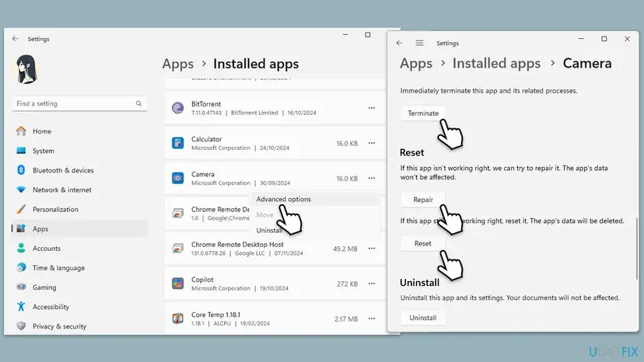The image size is (644, 362).
Task: Click the Reset button
Action: pyautogui.click(x=423, y=243)
